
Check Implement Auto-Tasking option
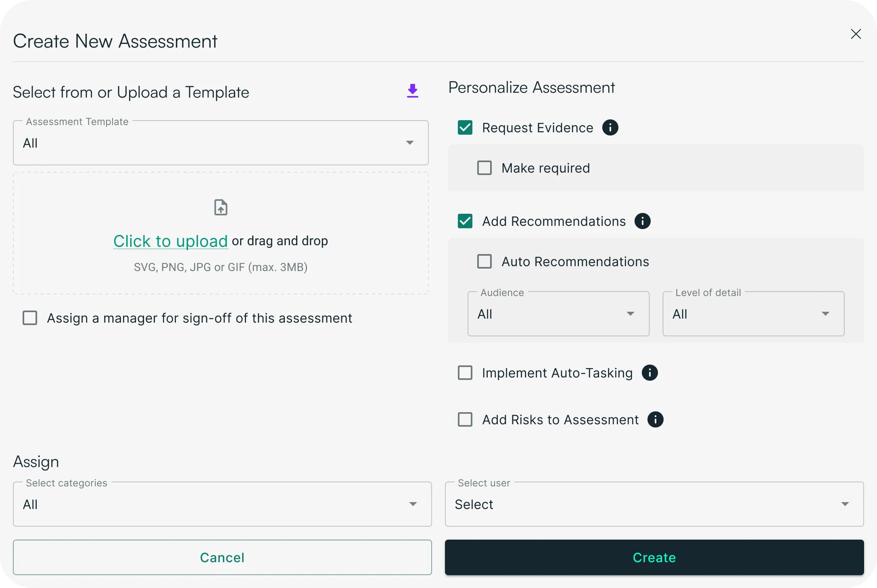click(465, 373)
